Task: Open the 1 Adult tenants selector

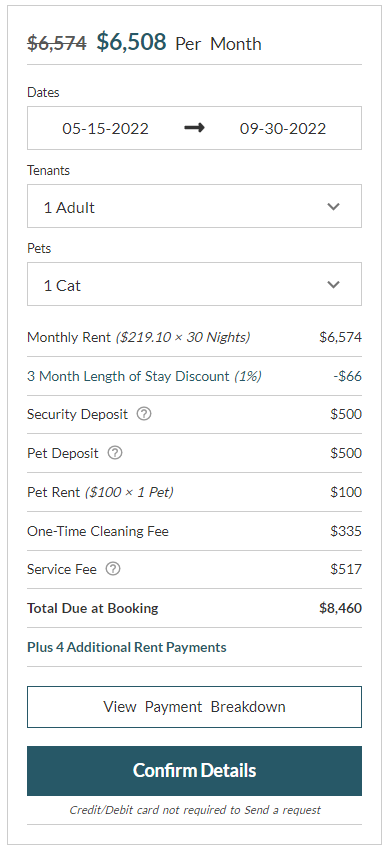Action: pos(194,206)
